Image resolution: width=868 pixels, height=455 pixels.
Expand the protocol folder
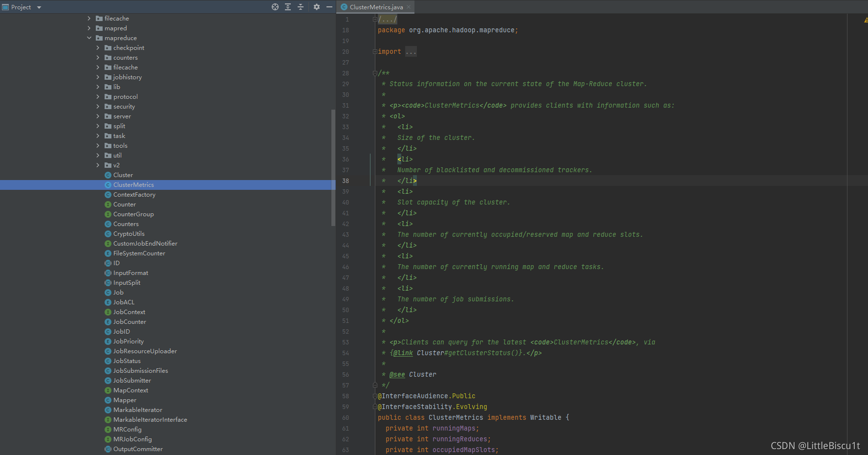(98, 96)
